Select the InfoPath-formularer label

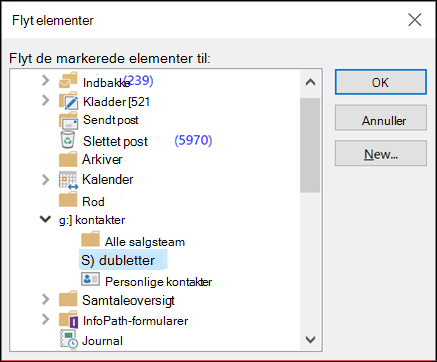[135, 321]
